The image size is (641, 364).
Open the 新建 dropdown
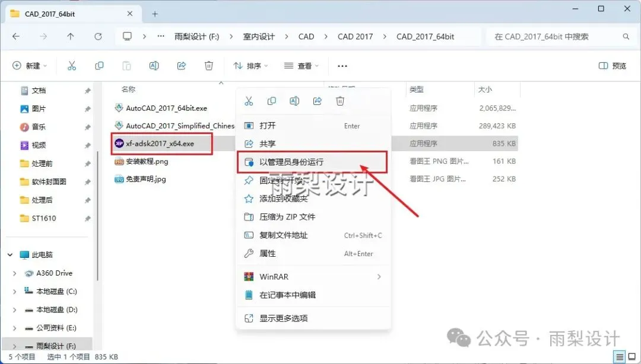point(30,66)
